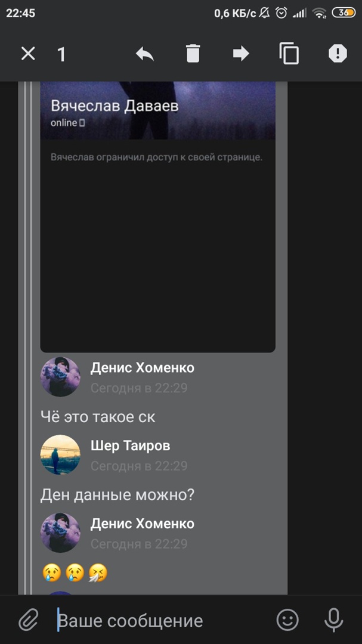Open Вячеслав Даваев profile screenshot
Image resolution: width=362 pixels, height=644 pixels.
click(x=158, y=217)
